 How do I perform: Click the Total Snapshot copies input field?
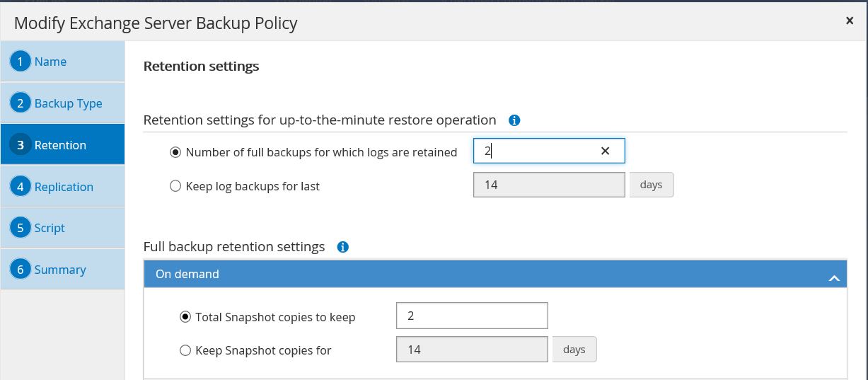pyautogui.click(x=472, y=316)
